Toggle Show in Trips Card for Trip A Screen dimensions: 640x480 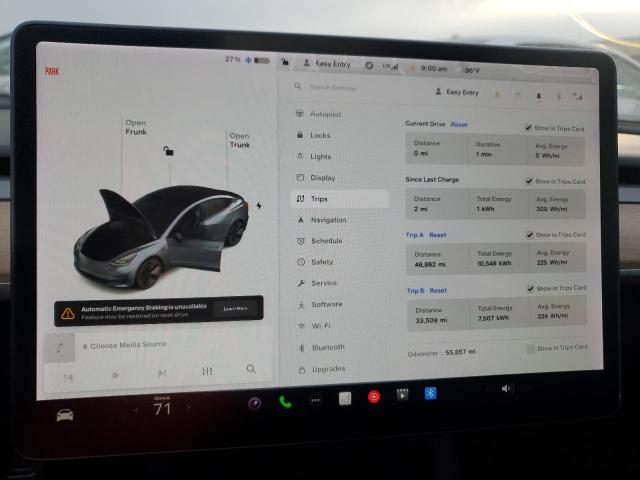point(530,235)
